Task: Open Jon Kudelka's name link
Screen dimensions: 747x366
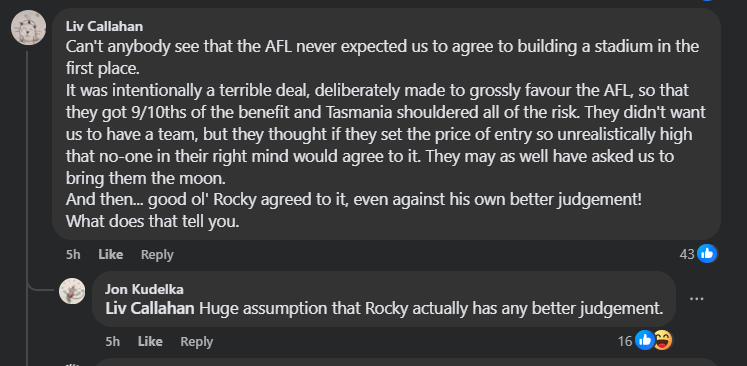Action: (x=144, y=289)
